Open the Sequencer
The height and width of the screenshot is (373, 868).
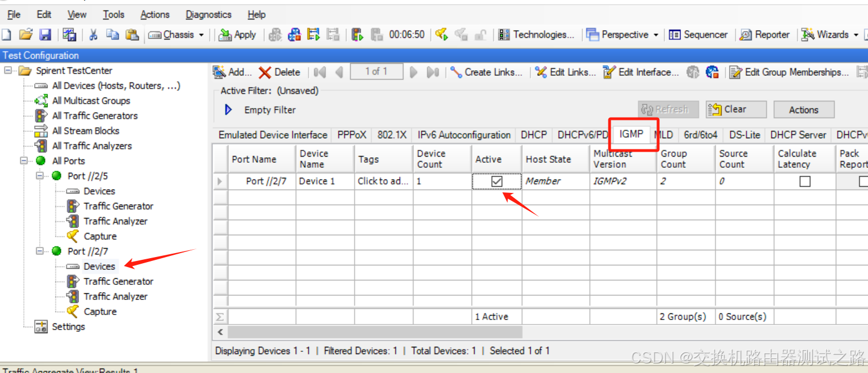coord(698,35)
